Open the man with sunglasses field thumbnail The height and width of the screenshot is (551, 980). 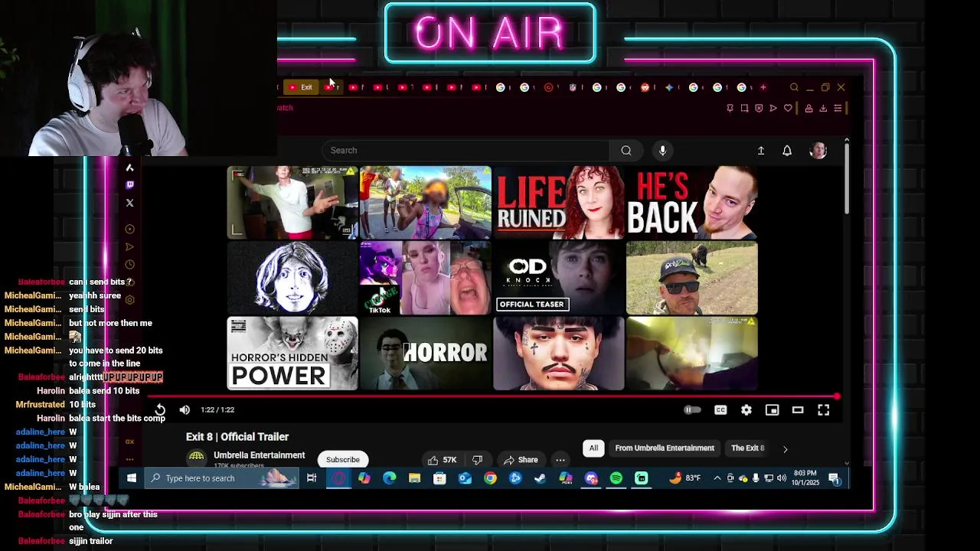click(692, 279)
